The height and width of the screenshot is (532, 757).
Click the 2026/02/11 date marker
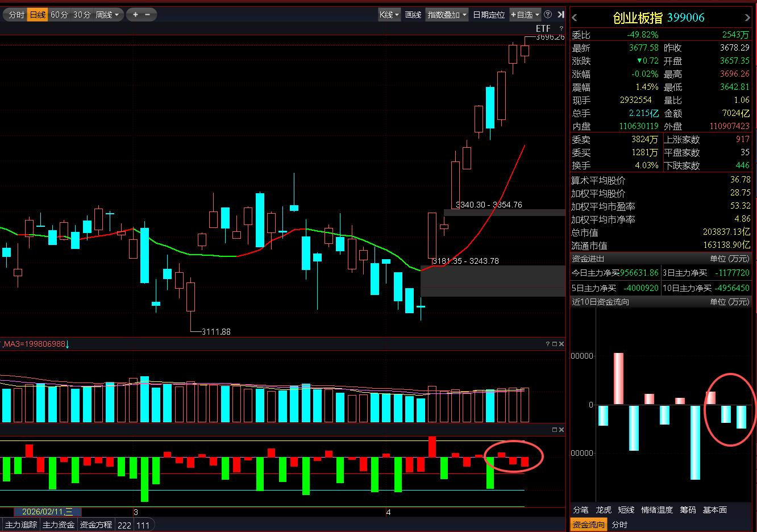pos(48,512)
